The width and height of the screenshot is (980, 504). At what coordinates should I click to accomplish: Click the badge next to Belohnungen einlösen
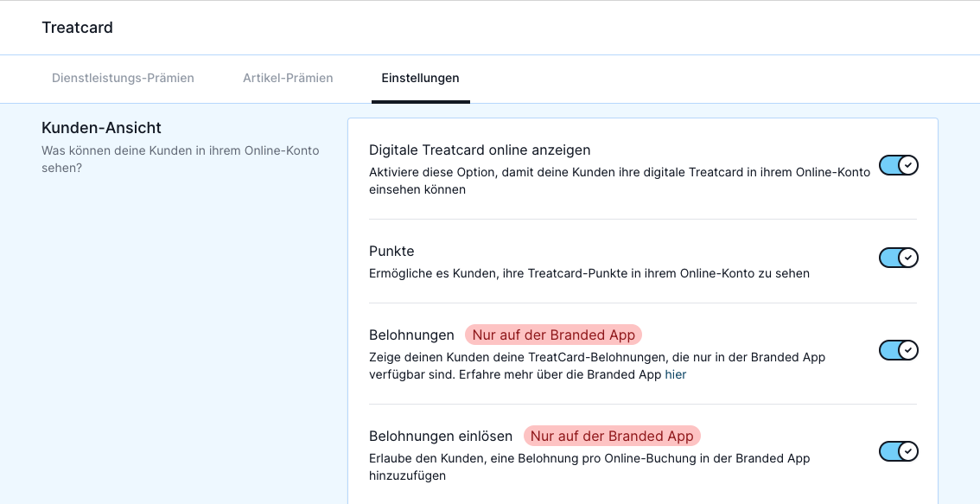612,436
